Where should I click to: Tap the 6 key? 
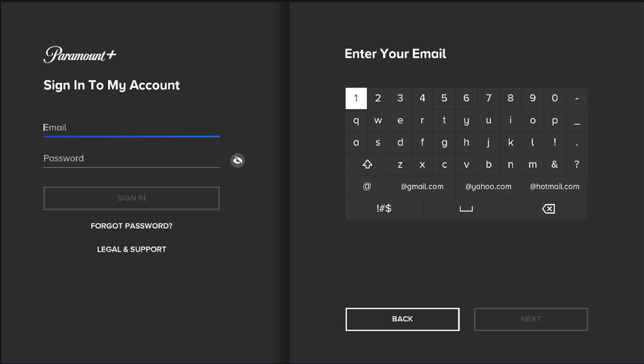coord(466,99)
